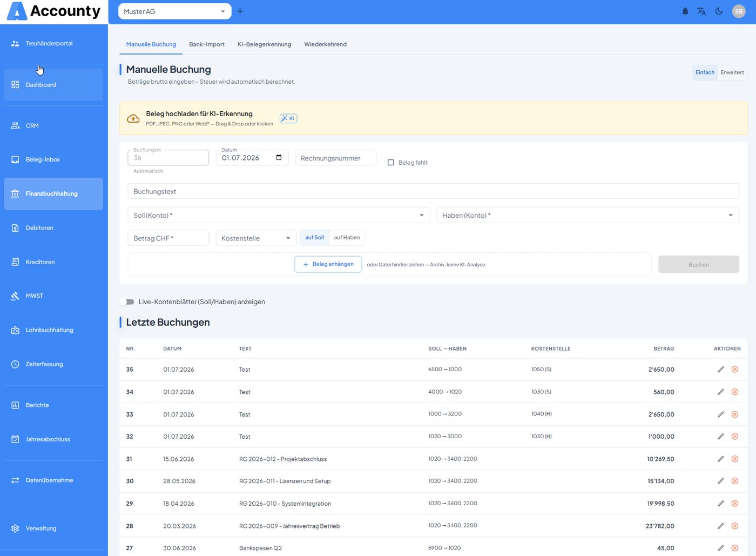Click the Beleg anhängen button
This screenshot has width=756, height=556.
tap(328, 264)
